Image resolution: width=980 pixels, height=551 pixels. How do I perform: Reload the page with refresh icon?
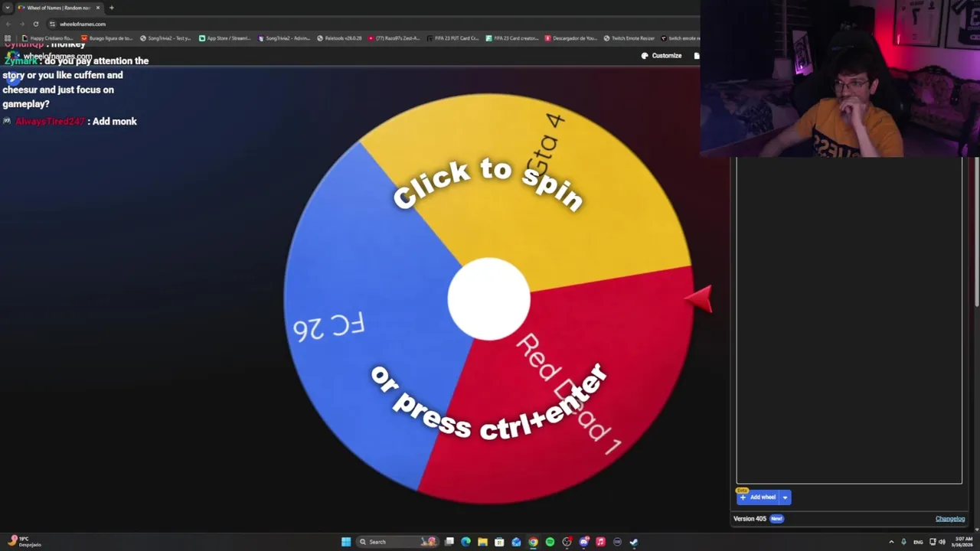pos(35,24)
